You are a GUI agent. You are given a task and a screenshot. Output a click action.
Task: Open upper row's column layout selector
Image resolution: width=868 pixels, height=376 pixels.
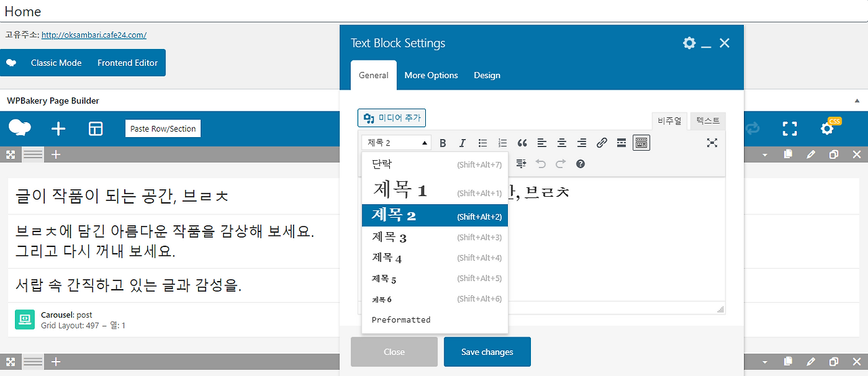coord(33,155)
